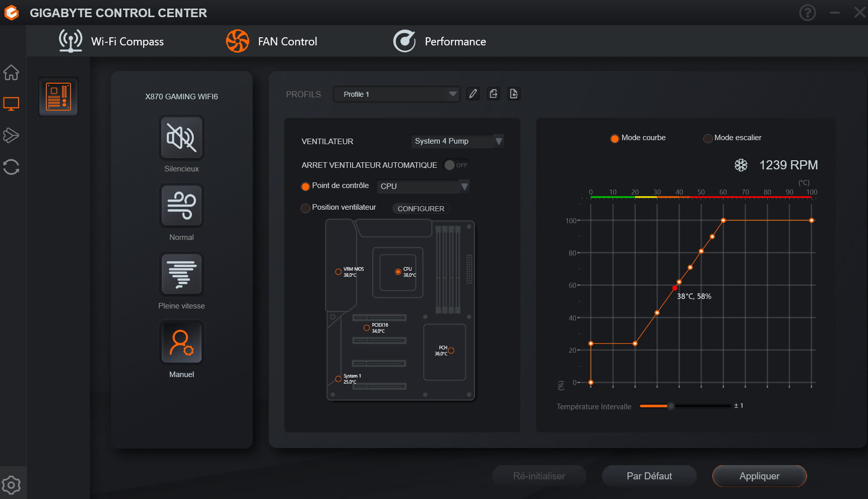This screenshot has width=868, height=499.
Task: Open the System 4 Pump fan dropdown
Action: pyautogui.click(x=457, y=141)
